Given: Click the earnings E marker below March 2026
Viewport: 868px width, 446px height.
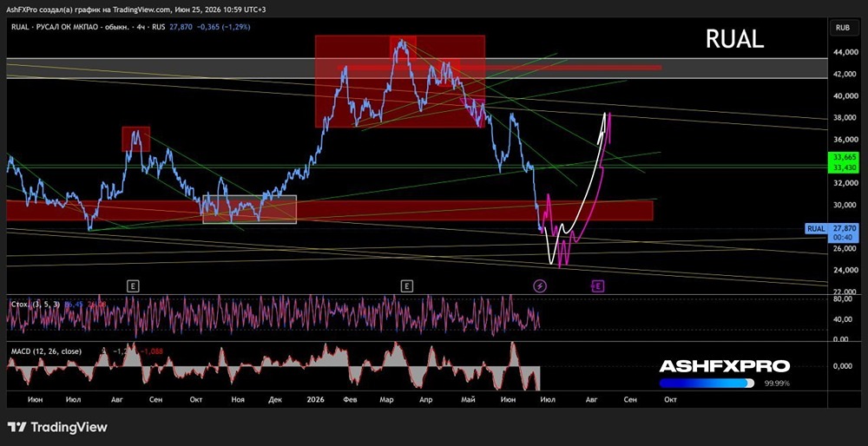Looking at the screenshot, I should click(x=407, y=285).
